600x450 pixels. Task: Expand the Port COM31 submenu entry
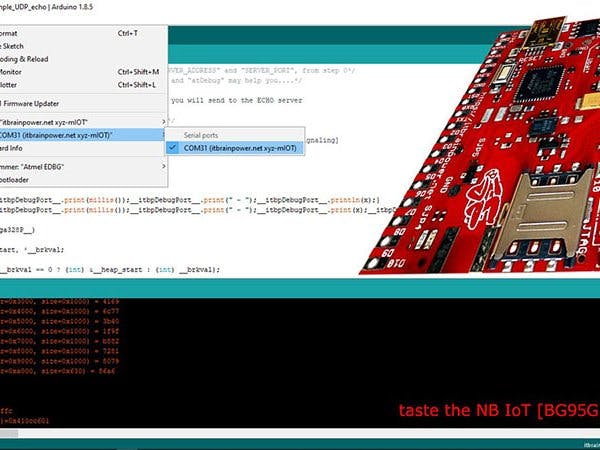(x=83, y=135)
